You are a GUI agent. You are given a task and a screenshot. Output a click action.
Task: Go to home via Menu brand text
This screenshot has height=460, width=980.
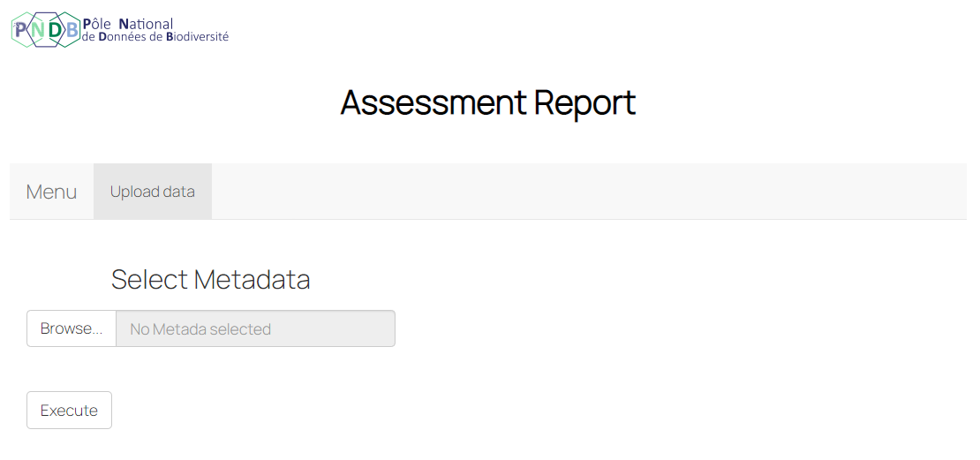coord(51,192)
